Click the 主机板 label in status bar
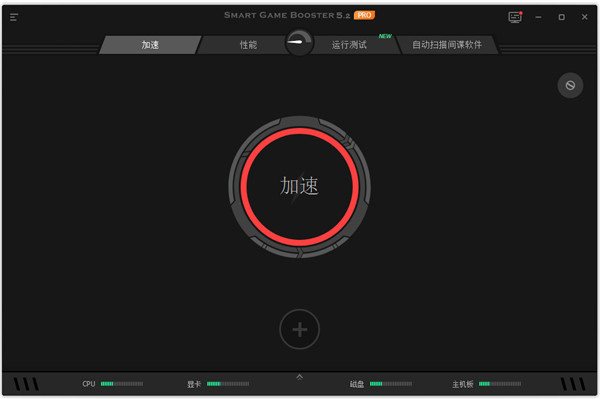 coord(463,384)
